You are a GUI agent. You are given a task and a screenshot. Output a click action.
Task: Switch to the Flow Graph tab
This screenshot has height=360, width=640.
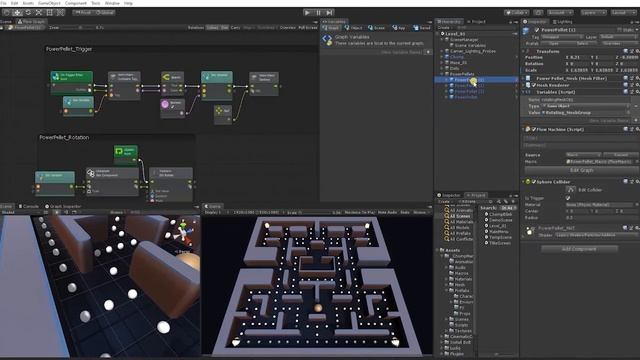pyautogui.click(x=31, y=22)
